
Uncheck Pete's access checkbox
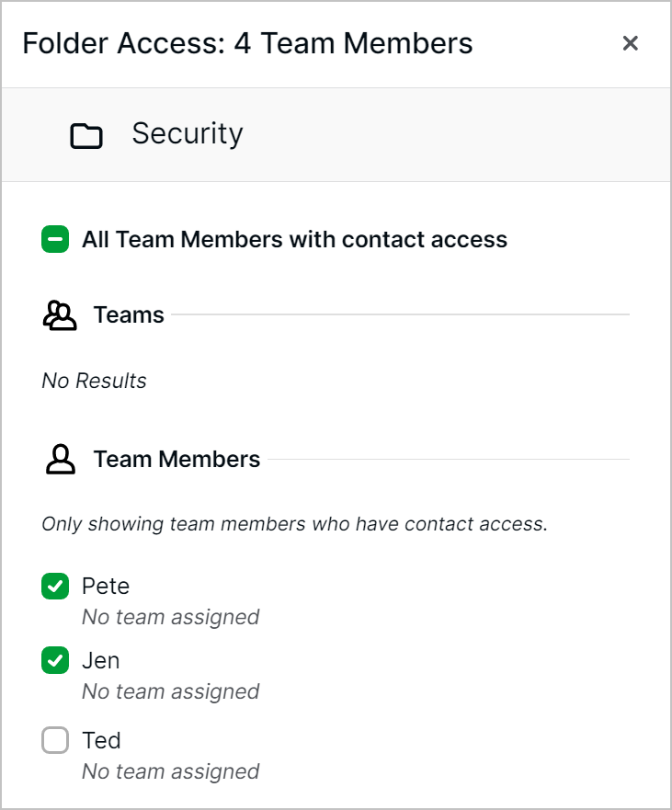coord(55,586)
